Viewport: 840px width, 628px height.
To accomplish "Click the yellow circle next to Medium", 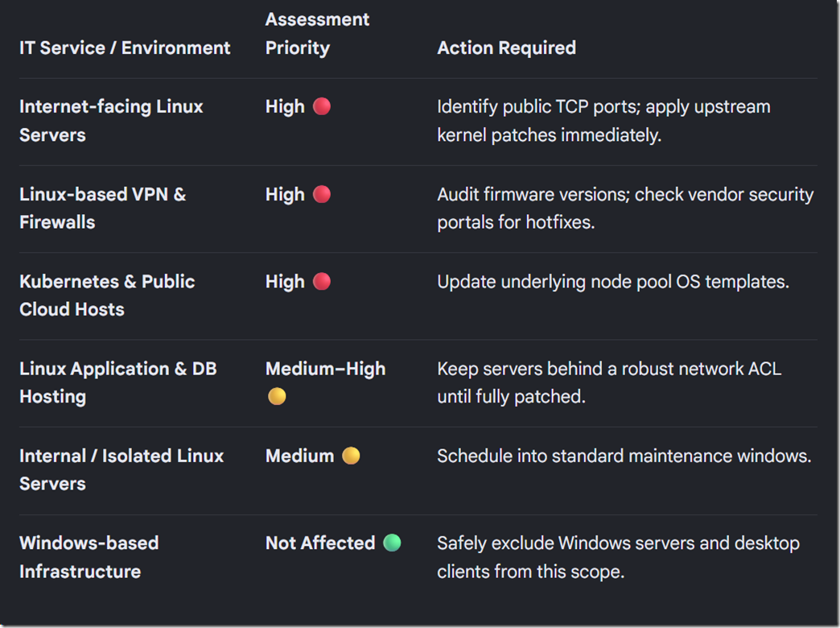I will click(351, 456).
